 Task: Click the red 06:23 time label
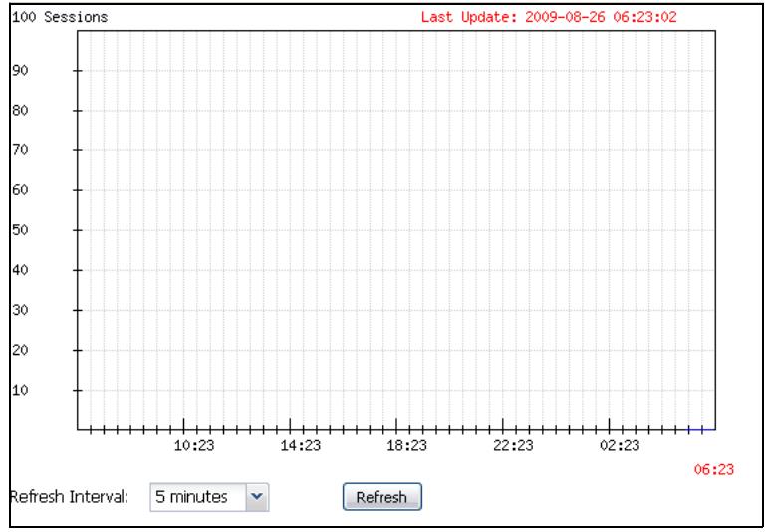714,469
